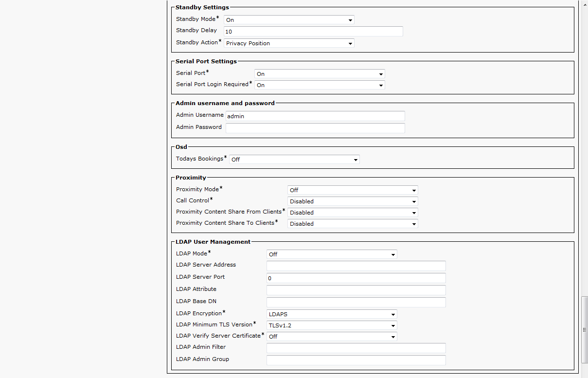Click the LDAP Server Address field
This screenshot has height=378, width=588.
coord(356,266)
